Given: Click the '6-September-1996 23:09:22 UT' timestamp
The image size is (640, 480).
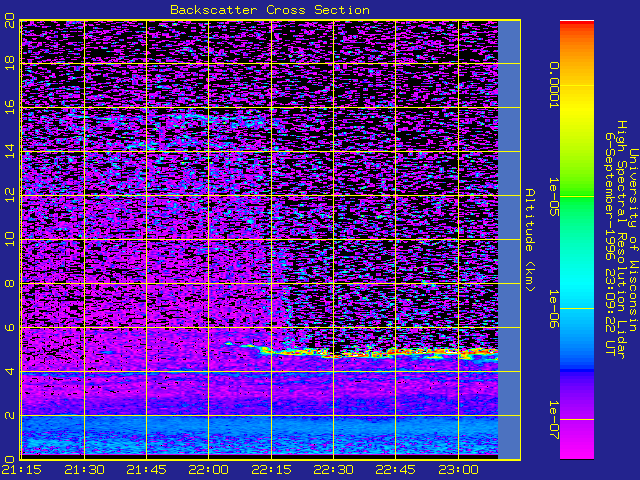Looking at the screenshot, I should click(610, 244).
